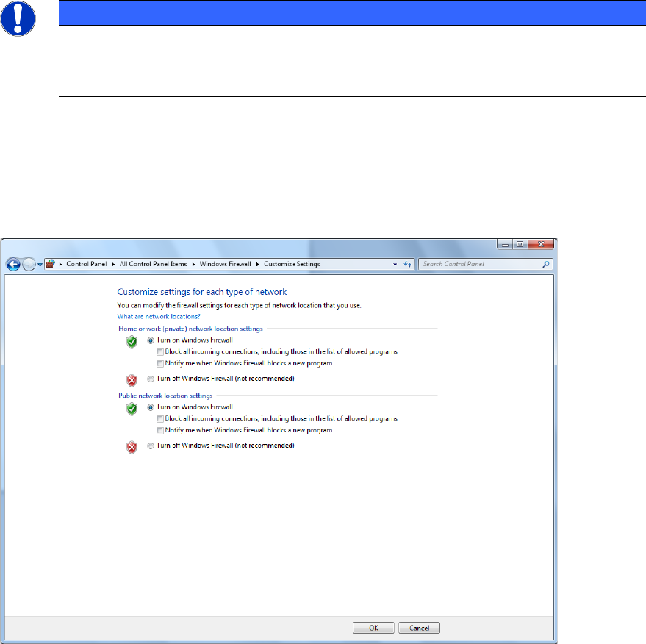Click the blue exclamation notice icon

pos(18,18)
